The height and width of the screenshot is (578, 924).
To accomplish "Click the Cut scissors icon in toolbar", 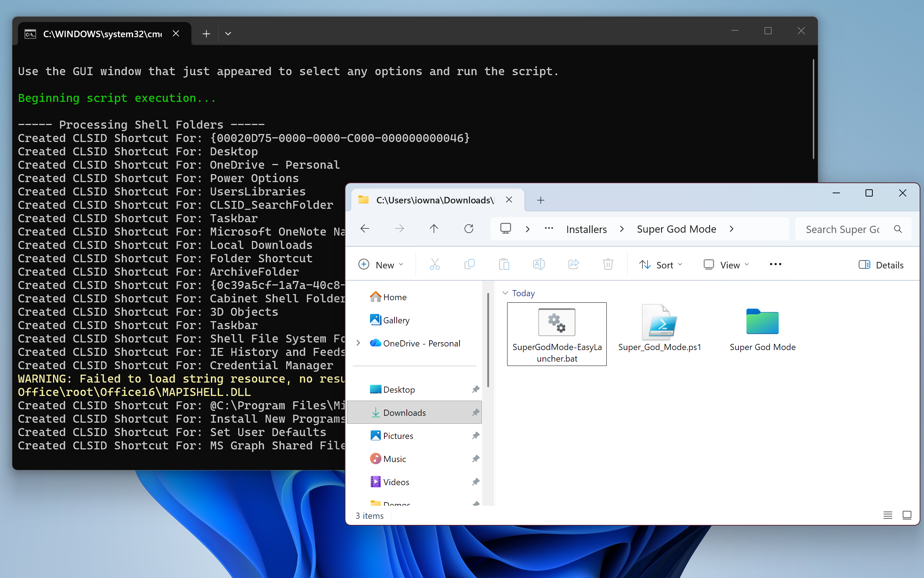I will click(x=435, y=264).
